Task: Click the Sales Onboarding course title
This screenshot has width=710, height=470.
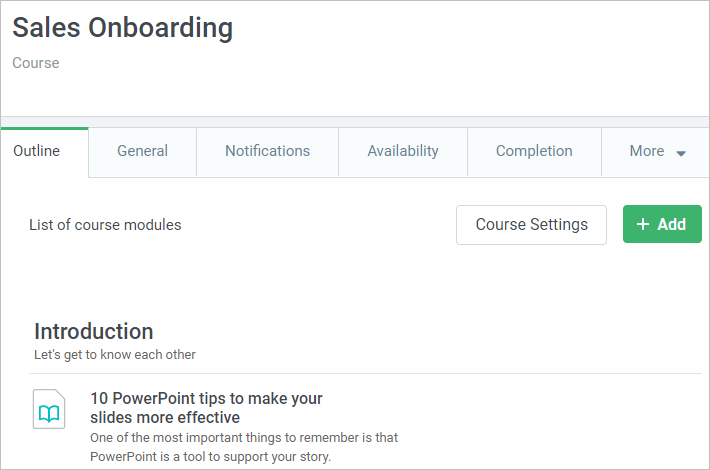Action: pos(123,28)
